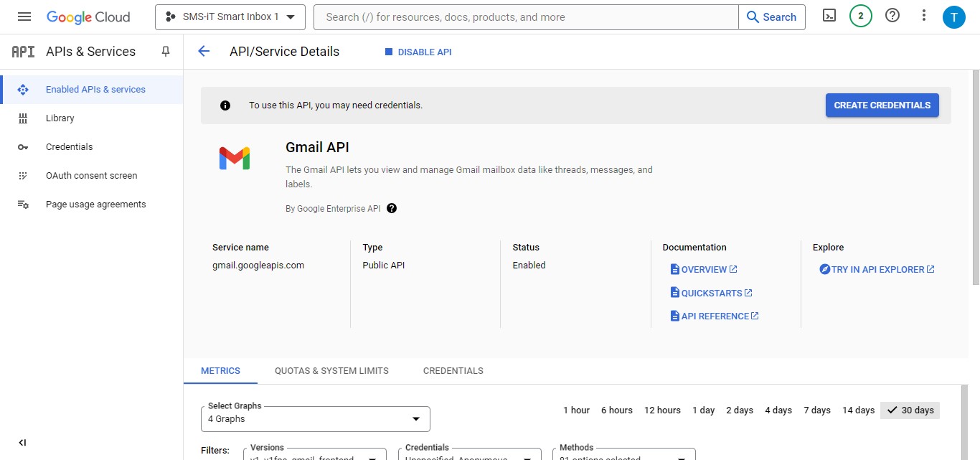The height and width of the screenshot is (460, 980).
Task: Select the 1 hour metrics time range
Action: click(x=576, y=410)
